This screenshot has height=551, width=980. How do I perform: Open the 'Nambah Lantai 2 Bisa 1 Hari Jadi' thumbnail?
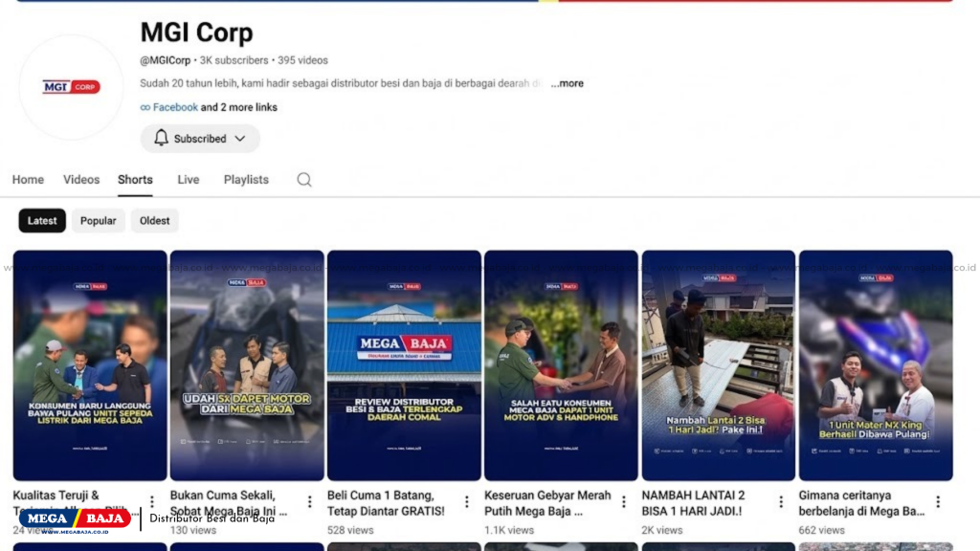tap(719, 365)
